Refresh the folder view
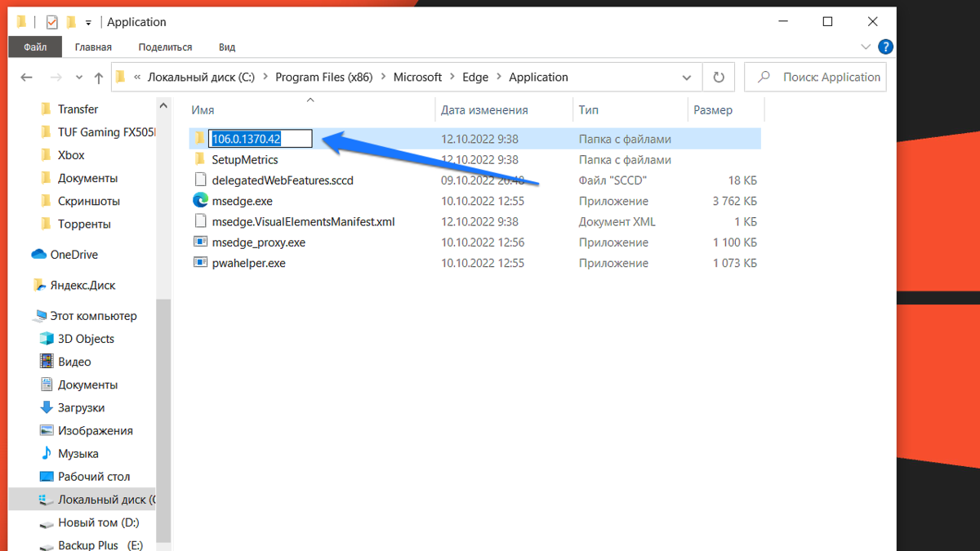Viewport: 980px width, 551px height. pos(719,78)
